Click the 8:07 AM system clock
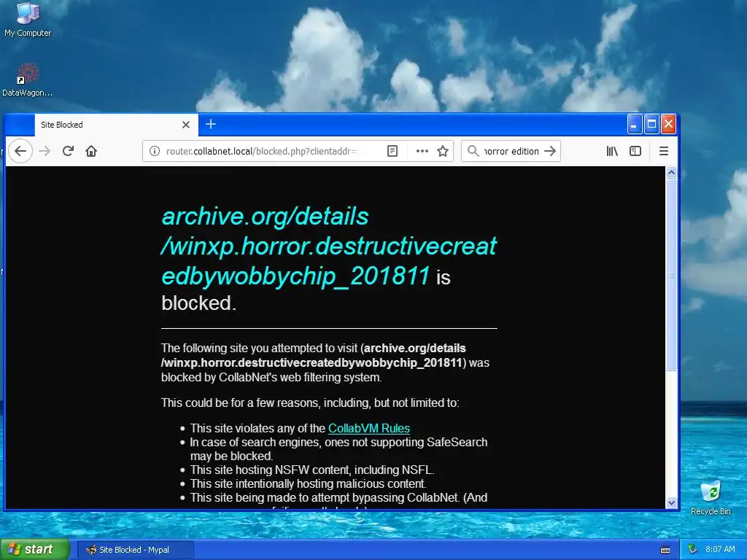Image resolution: width=747 pixels, height=560 pixels. click(x=720, y=549)
